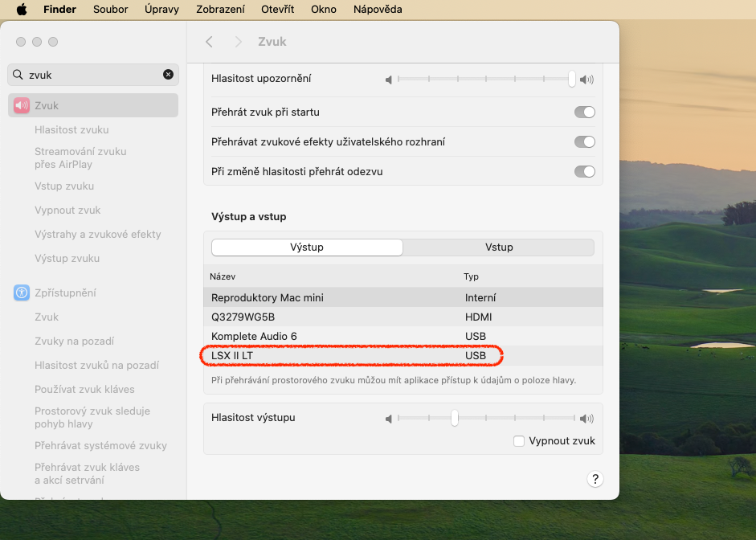Open the Otevřít menu
This screenshot has height=540, width=756.
pos(278,9)
